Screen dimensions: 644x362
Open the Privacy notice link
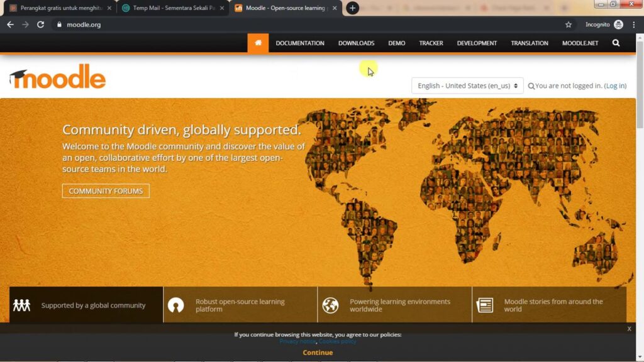pyautogui.click(x=297, y=341)
